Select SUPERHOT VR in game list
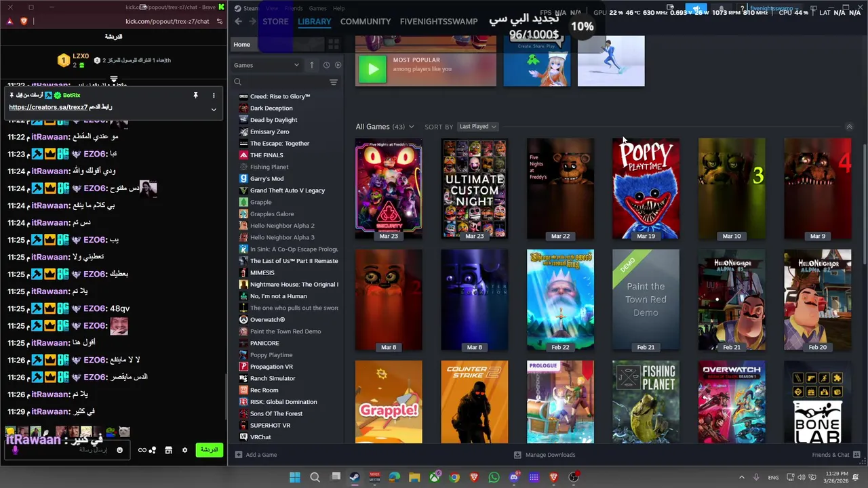Image resolution: width=868 pixels, height=488 pixels. point(270,426)
